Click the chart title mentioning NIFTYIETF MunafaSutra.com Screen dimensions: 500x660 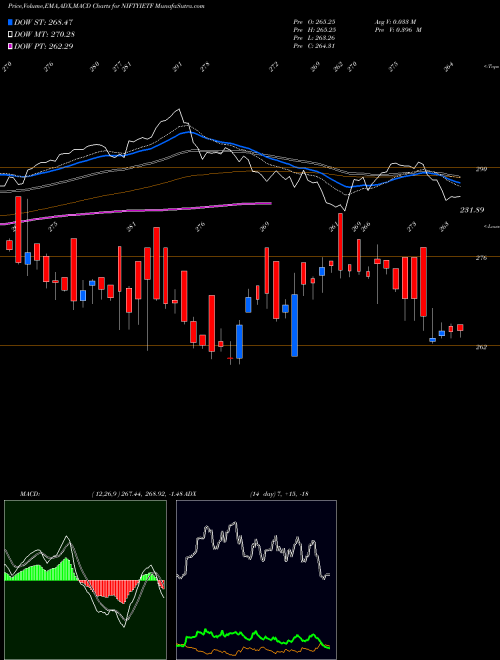click(x=106, y=6)
